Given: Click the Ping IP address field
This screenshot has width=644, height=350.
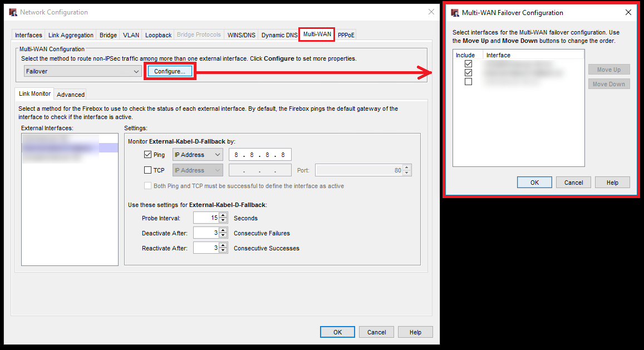Looking at the screenshot, I should click(x=260, y=155).
